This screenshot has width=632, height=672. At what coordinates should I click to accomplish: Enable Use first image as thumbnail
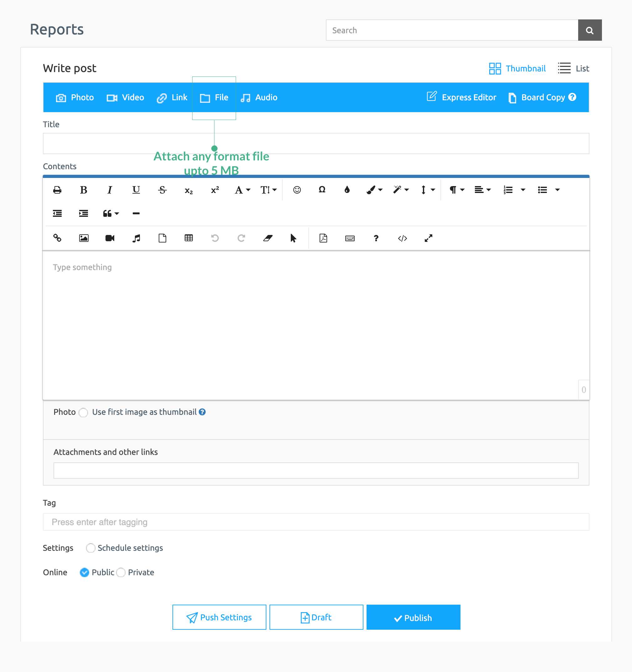pyautogui.click(x=83, y=413)
